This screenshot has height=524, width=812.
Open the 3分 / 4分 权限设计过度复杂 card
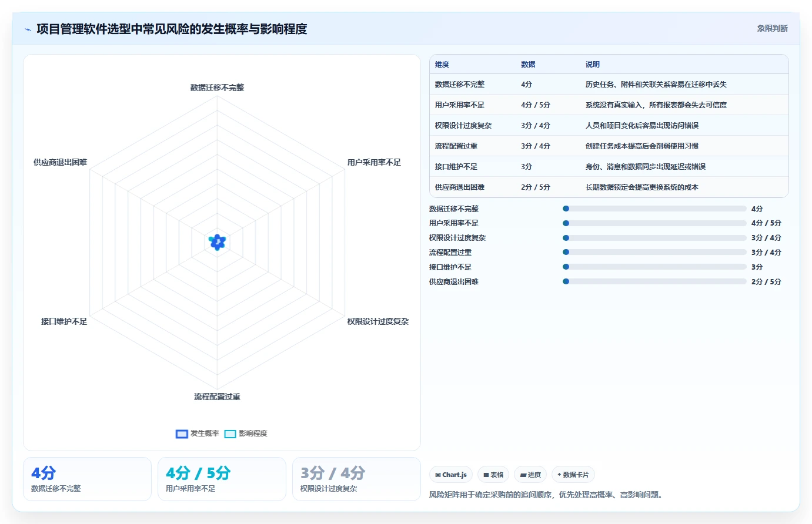[x=356, y=479]
